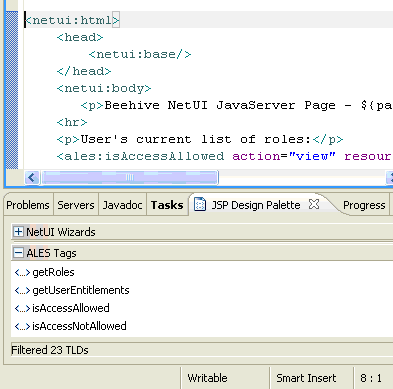The image size is (393, 389).
Task: Click the netui:body tag line
Action: click(x=104, y=88)
